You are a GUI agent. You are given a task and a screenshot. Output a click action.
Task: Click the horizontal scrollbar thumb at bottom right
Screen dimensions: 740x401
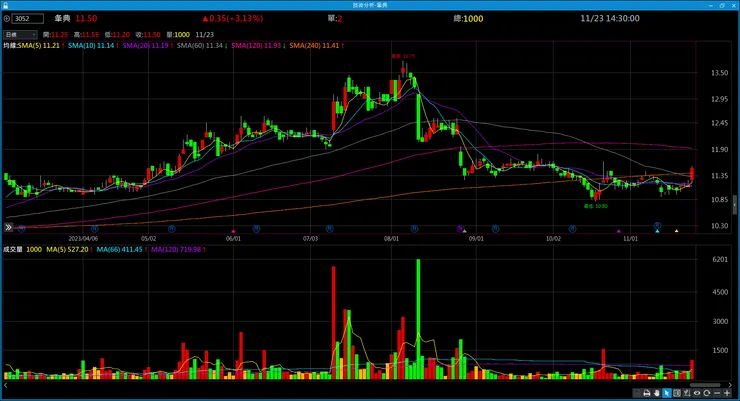(705, 385)
